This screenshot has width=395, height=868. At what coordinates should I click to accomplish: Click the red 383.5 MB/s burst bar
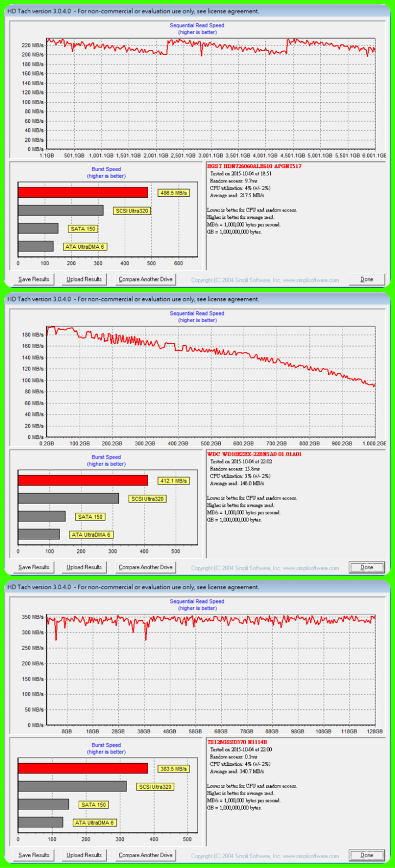pyautogui.click(x=82, y=768)
